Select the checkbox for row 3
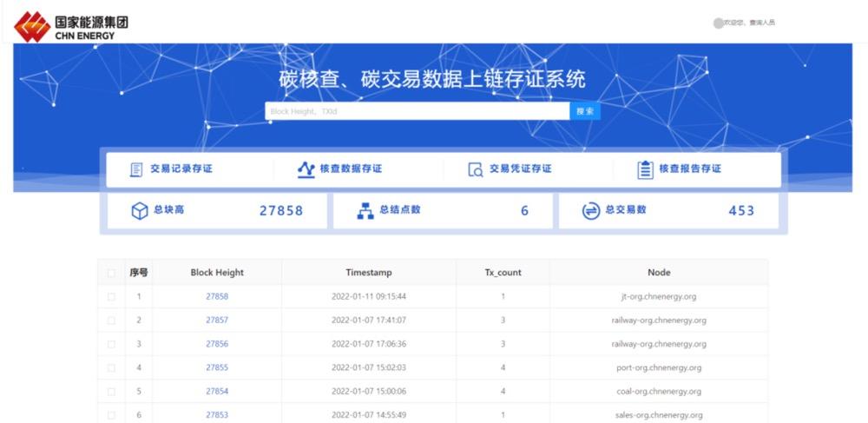This screenshot has width=868, height=423. coord(111,344)
